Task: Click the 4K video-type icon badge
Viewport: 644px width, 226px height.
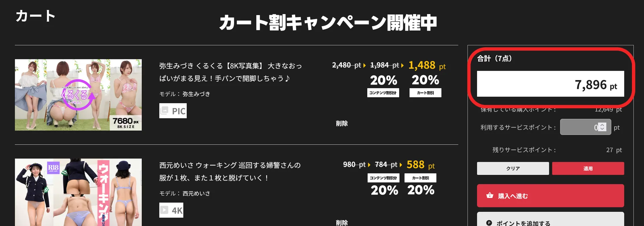Action: pyautogui.click(x=171, y=210)
